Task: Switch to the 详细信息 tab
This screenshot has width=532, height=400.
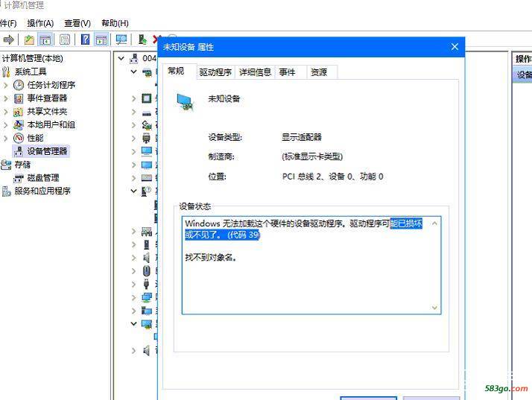Action: coord(255,72)
